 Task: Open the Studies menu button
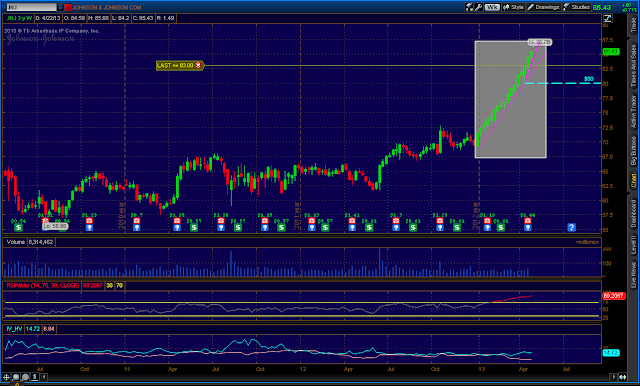[576, 7]
